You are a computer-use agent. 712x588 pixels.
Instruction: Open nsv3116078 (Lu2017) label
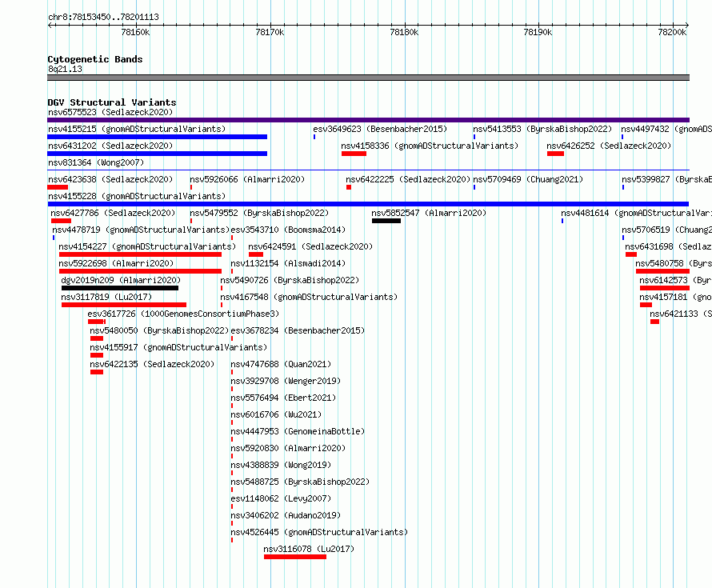click(x=309, y=549)
